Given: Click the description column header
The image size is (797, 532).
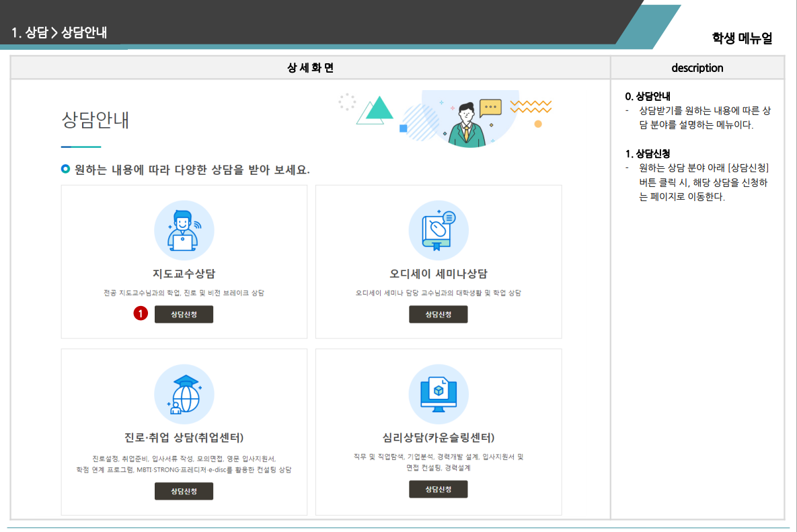Looking at the screenshot, I should (697, 67).
